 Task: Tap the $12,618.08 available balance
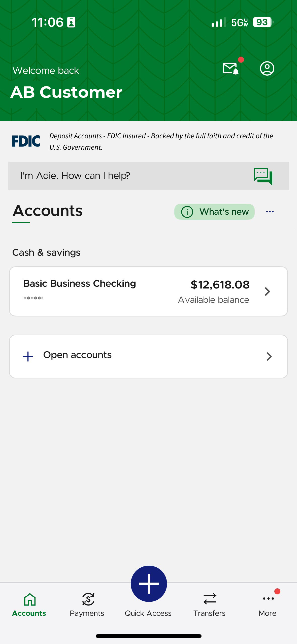click(220, 285)
